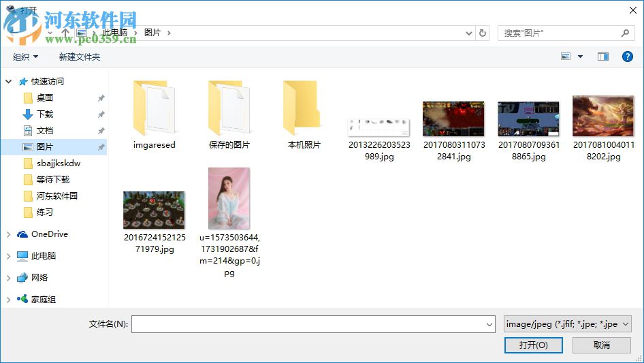Open the 本机照片 folder
The width and height of the screenshot is (644, 363).
click(304, 114)
